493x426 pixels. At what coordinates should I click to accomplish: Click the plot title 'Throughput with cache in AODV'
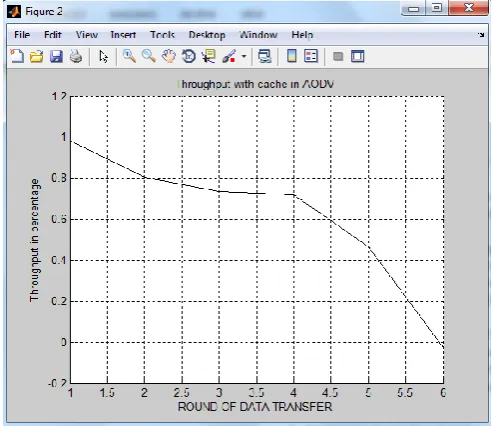click(x=256, y=84)
